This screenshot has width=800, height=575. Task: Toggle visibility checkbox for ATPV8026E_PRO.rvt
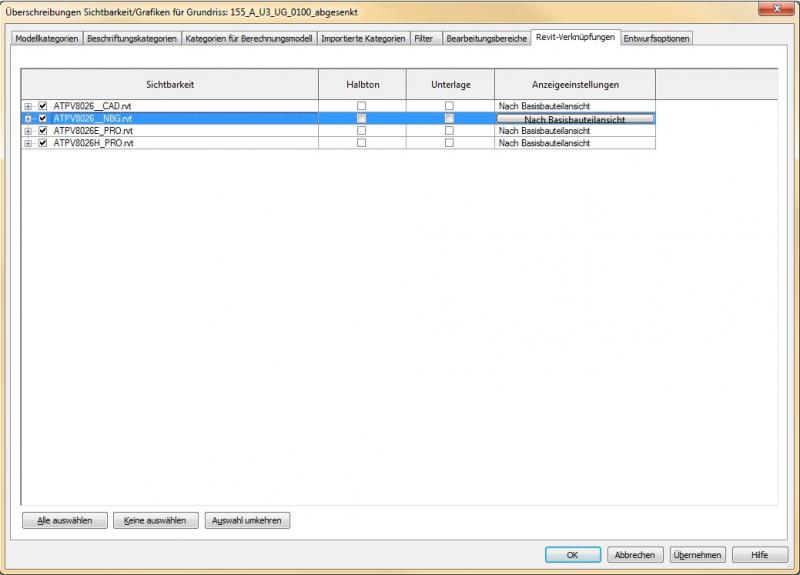pyautogui.click(x=42, y=131)
